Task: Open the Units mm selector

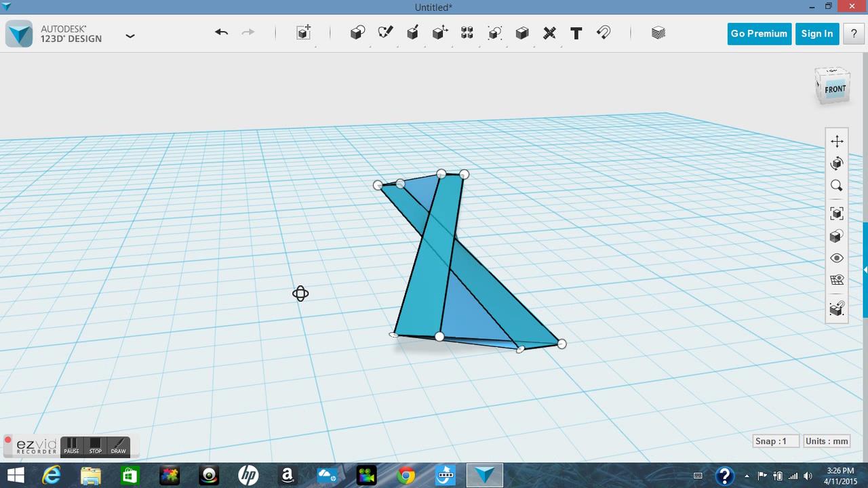Action: pyautogui.click(x=826, y=441)
